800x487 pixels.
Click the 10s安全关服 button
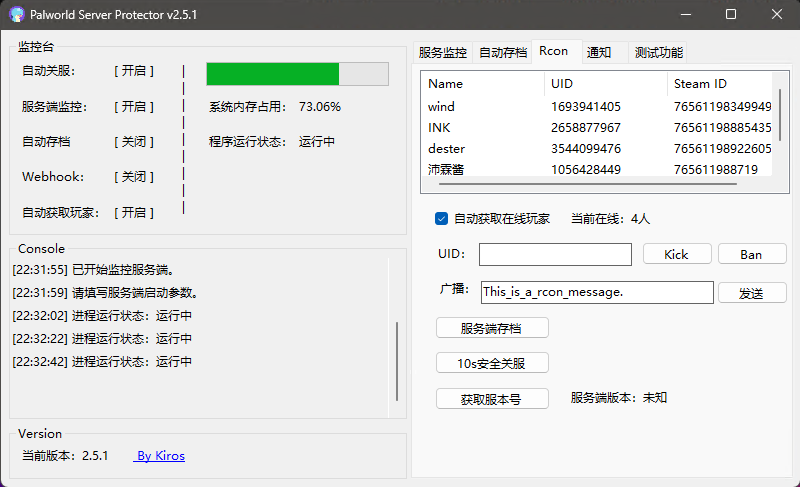pos(492,363)
